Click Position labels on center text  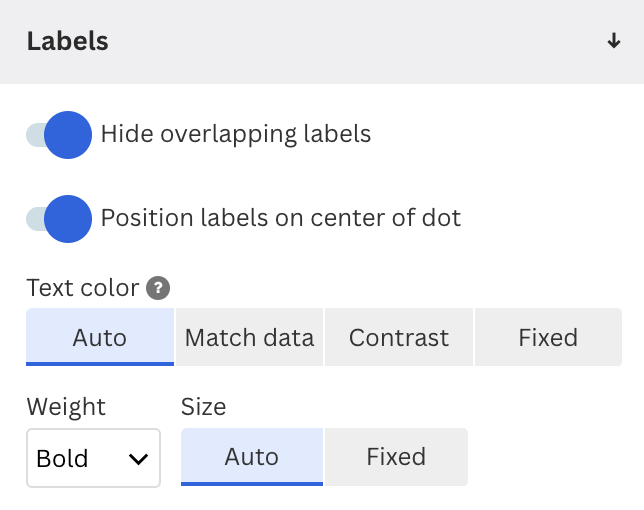281,218
